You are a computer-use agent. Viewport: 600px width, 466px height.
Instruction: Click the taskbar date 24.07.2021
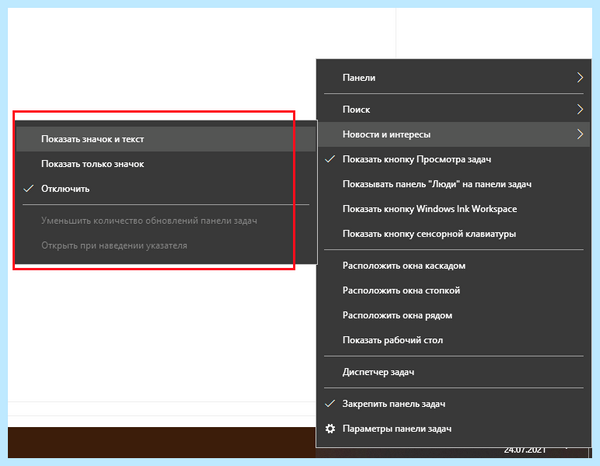tap(524, 451)
